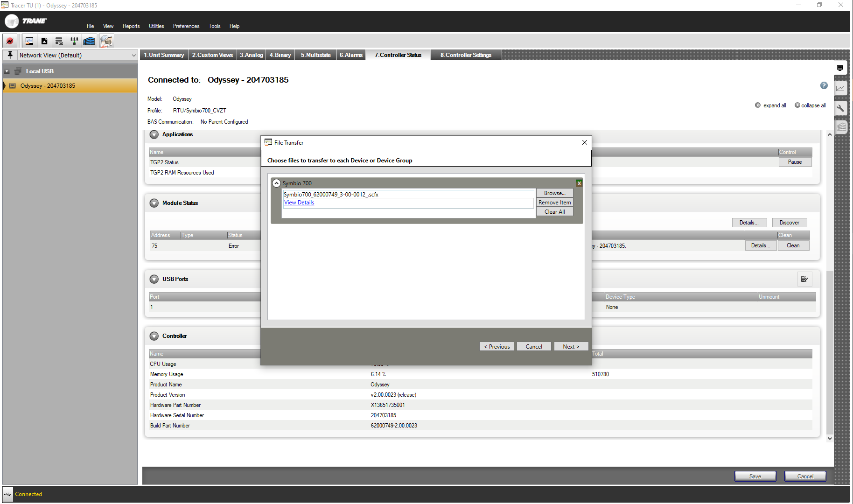
Task: Click the pin icon beside Network View
Action: (10, 55)
